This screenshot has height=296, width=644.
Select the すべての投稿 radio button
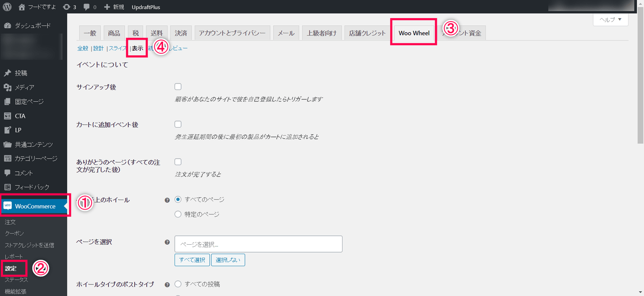[x=178, y=284]
